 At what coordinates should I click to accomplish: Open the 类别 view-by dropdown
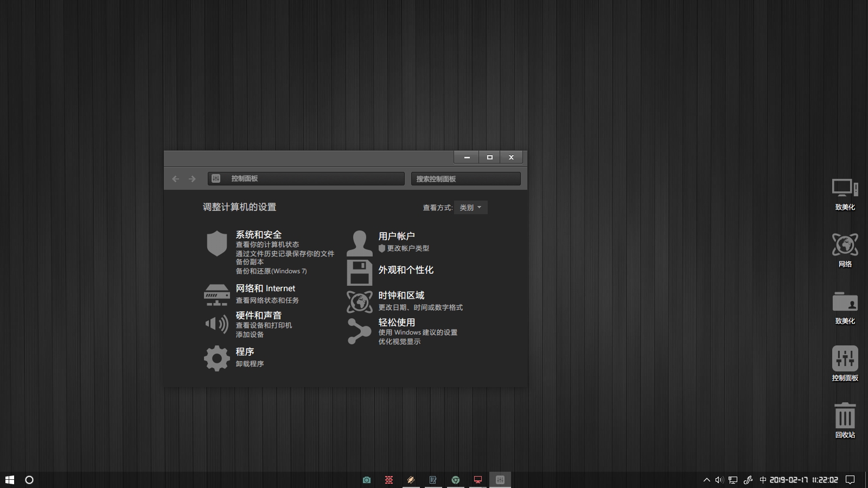(x=470, y=208)
